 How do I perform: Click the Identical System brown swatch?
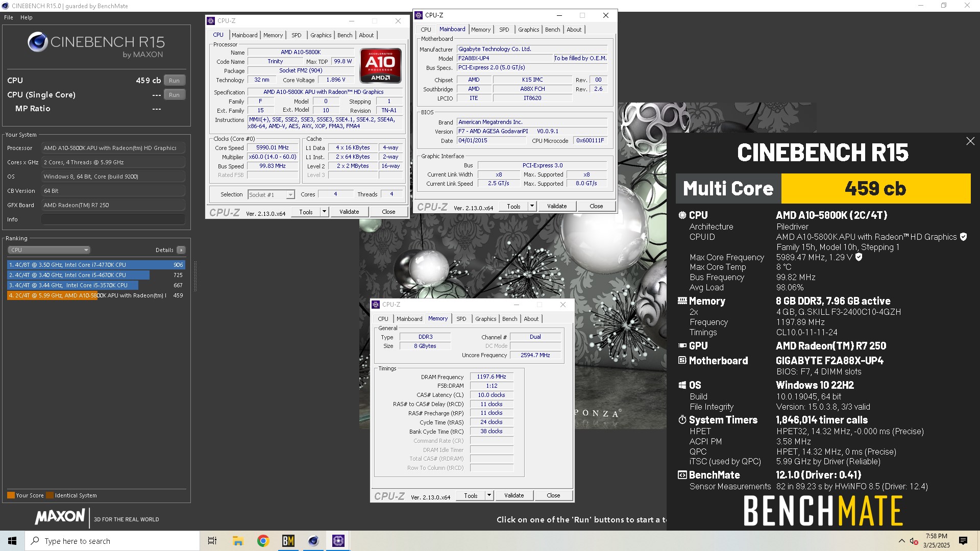[x=50, y=495]
